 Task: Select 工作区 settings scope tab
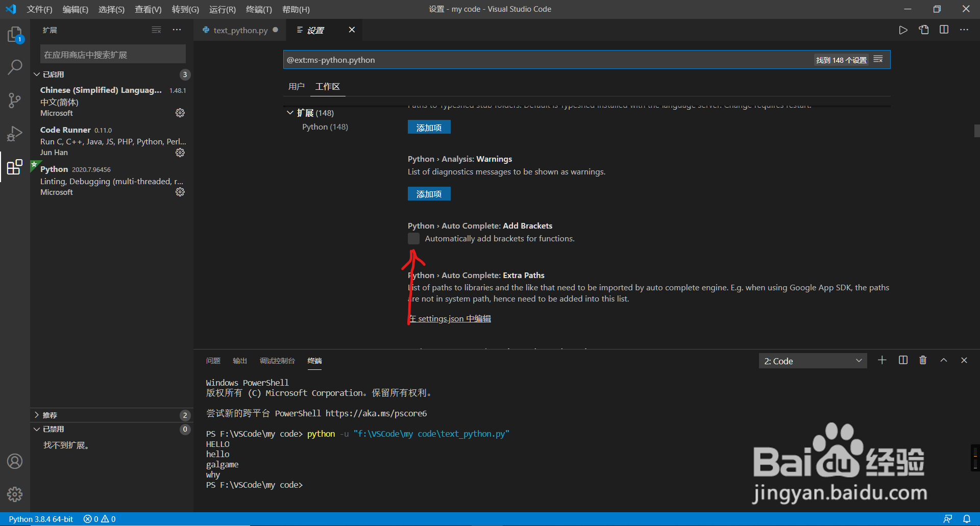[x=328, y=87]
